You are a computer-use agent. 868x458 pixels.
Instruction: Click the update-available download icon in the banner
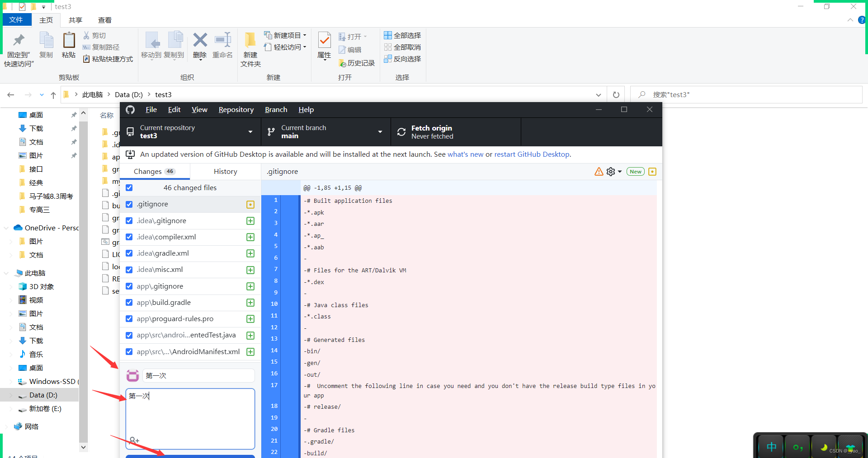[x=130, y=154]
